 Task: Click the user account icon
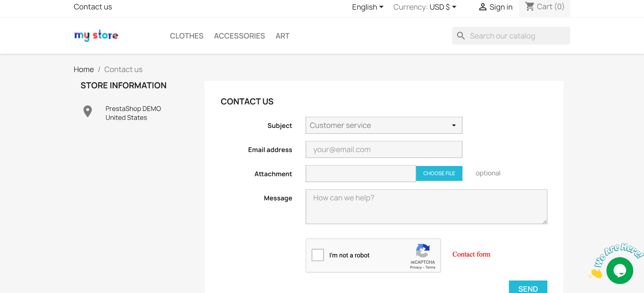pos(483,7)
